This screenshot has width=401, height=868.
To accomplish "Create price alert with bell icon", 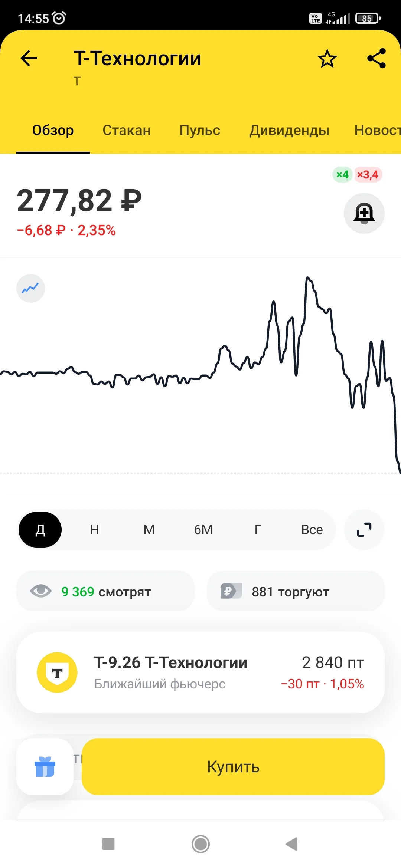I will pyautogui.click(x=364, y=213).
